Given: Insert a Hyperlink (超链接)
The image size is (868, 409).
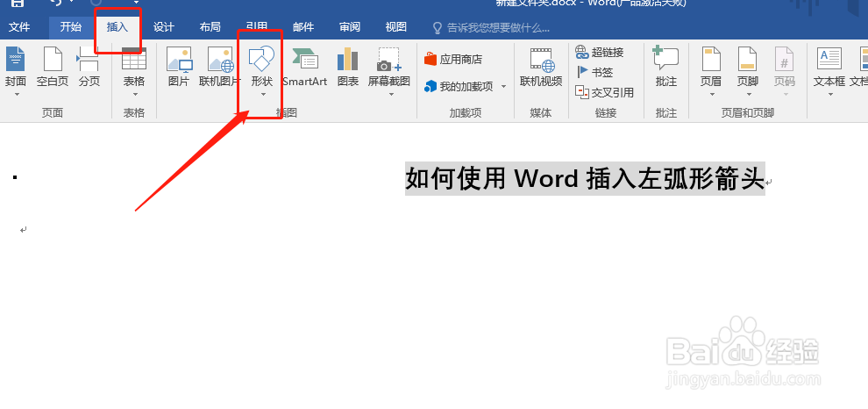Looking at the screenshot, I should coord(600,52).
